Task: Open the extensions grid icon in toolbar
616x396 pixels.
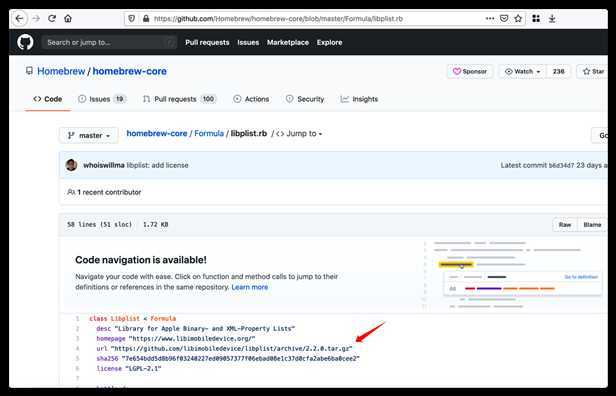Action: [x=536, y=18]
